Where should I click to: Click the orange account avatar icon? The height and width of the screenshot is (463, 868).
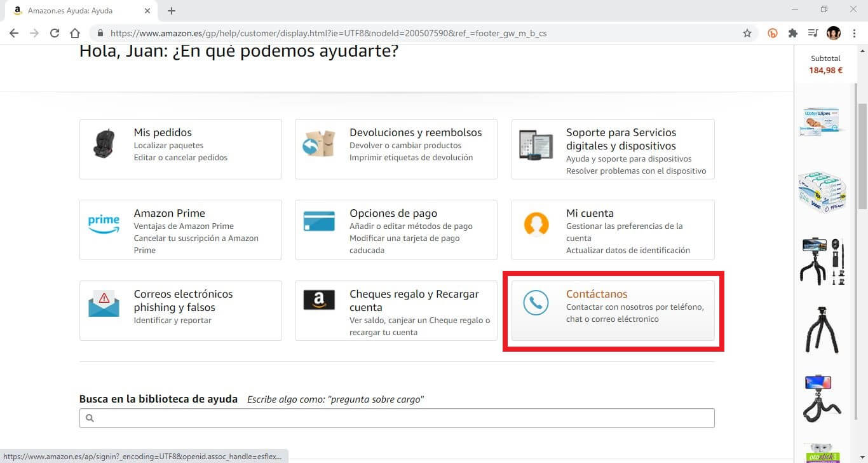pyautogui.click(x=536, y=224)
